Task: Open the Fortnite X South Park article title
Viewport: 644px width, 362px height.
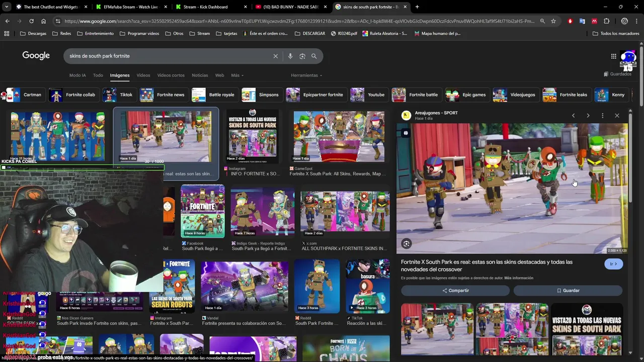Action: click(487, 265)
